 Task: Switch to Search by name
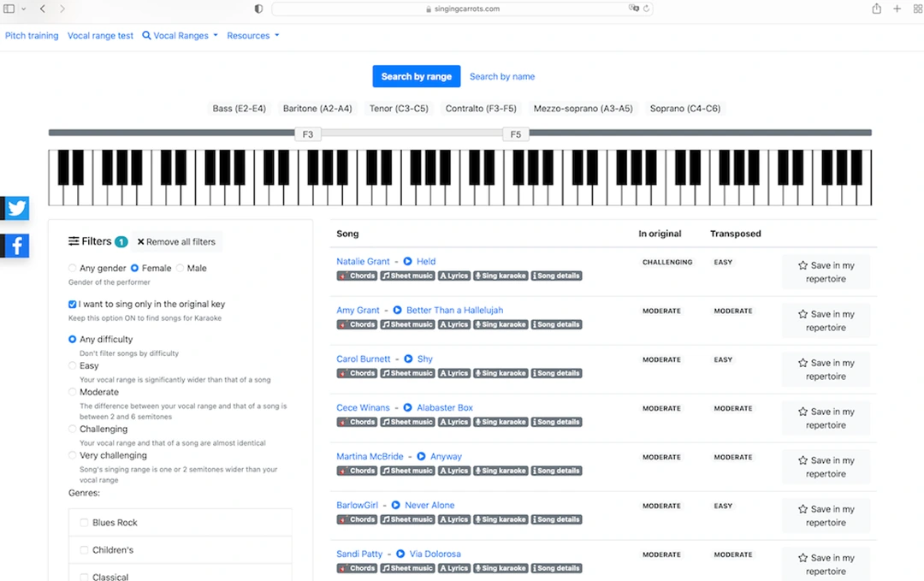(x=502, y=76)
